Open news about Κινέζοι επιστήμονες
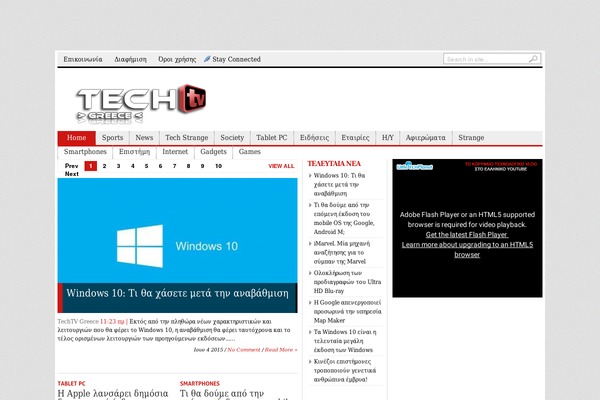 tap(344, 370)
